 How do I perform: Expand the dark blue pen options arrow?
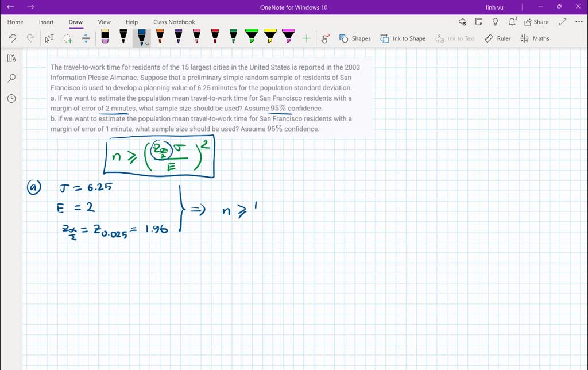[148, 44]
